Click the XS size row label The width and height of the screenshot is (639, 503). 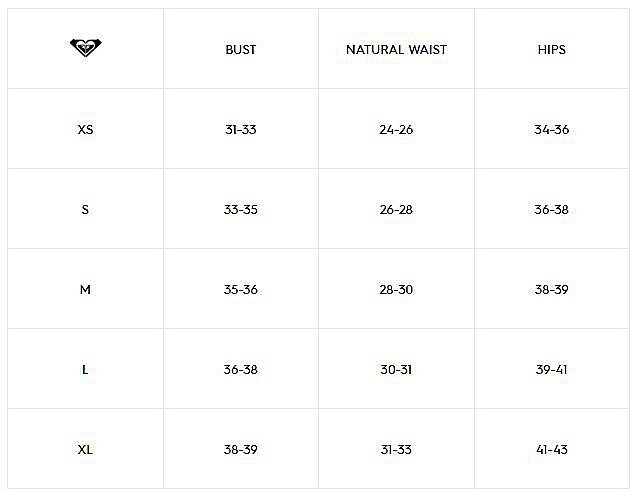[85, 130]
